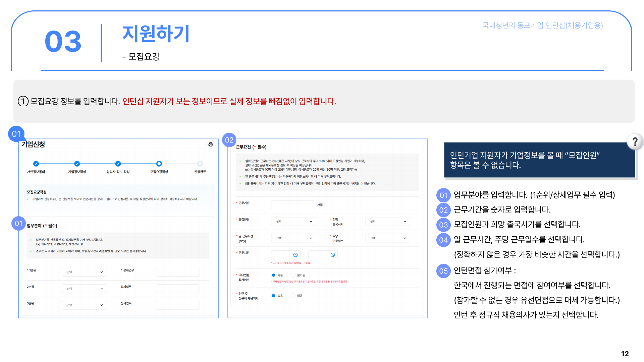
Task: Select 있음 radio for 정규직 채용의사
Action: pyautogui.click(x=274, y=296)
